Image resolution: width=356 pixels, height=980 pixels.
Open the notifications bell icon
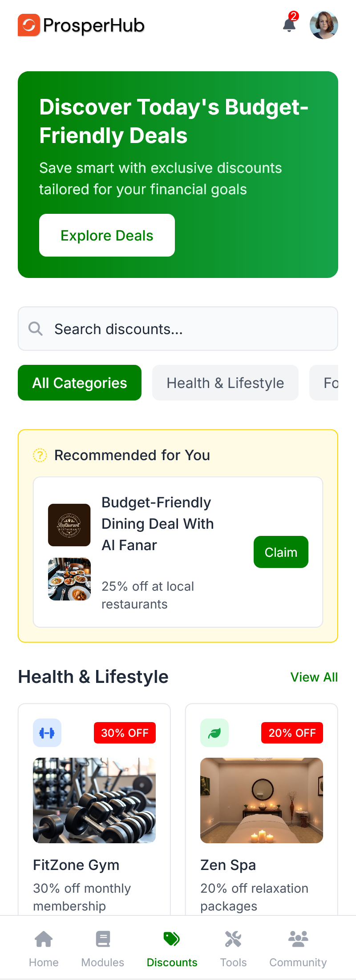point(289,25)
